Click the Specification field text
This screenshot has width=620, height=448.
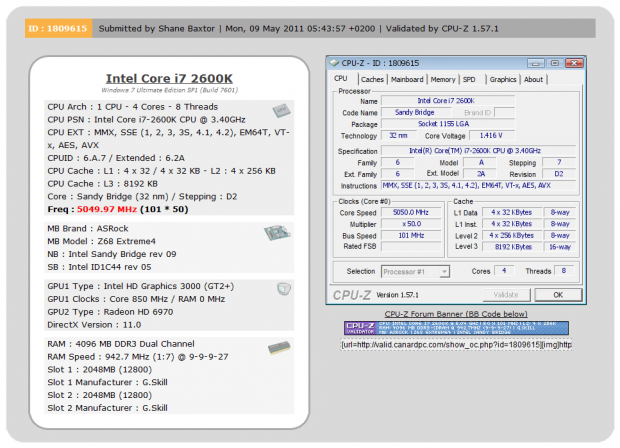point(478,151)
